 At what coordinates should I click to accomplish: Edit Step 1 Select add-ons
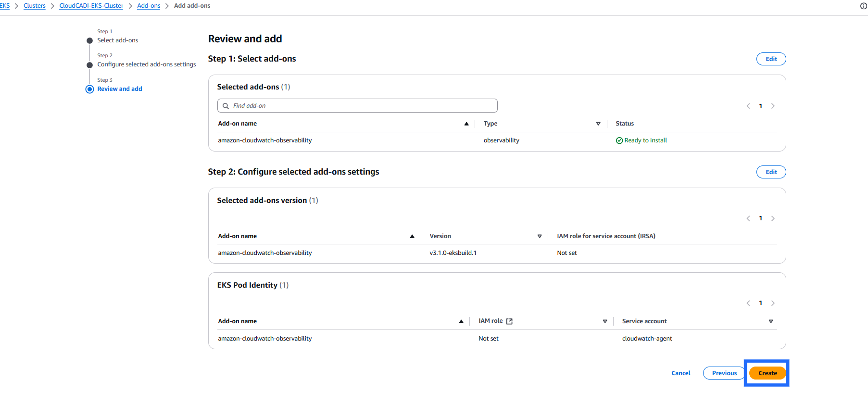pyautogui.click(x=771, y=59)
